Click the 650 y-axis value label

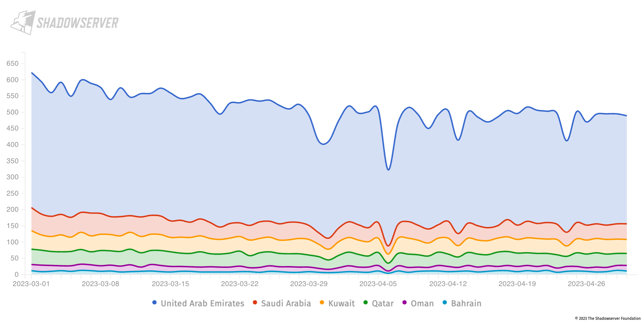(x=13, y=64)
